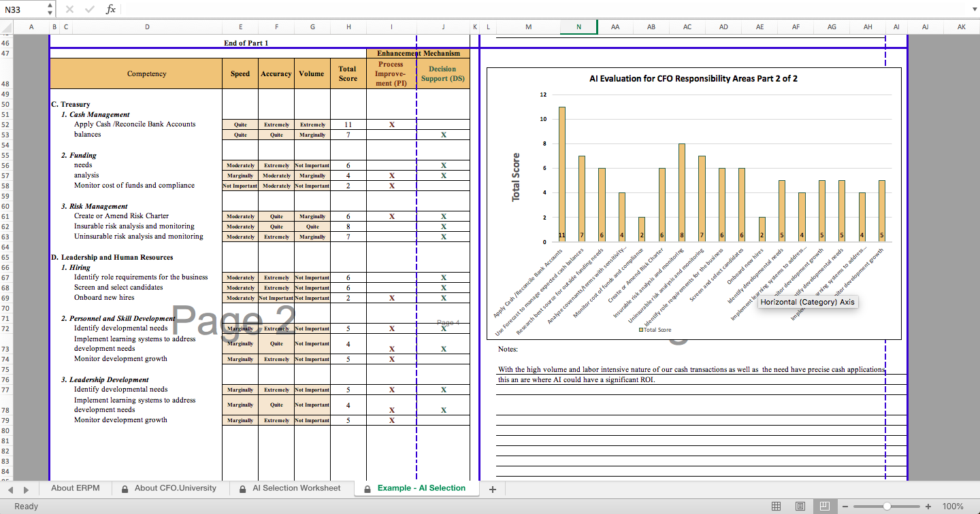Viewport: 980px width, 514px height.
Task: Click 'C. Treasury' heading cell
Action: click(71, 104)
